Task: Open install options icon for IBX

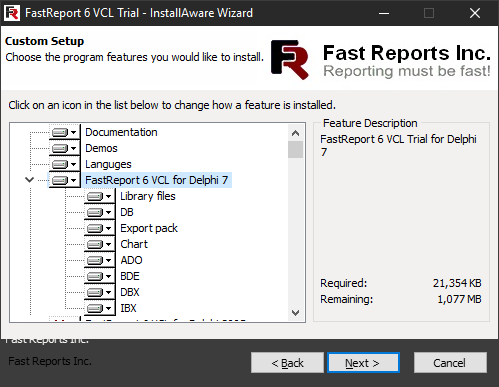Action: click(100, 308)
